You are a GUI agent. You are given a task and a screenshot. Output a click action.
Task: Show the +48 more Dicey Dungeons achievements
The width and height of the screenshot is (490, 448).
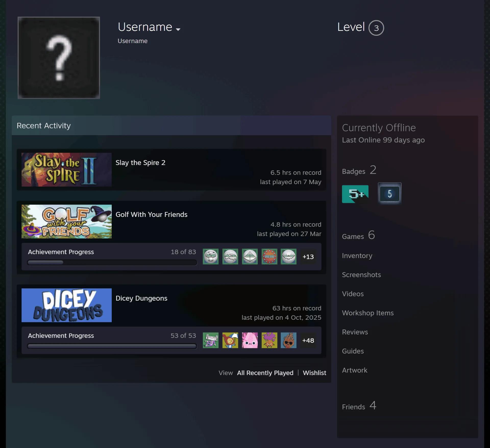[x=308, y=340]
